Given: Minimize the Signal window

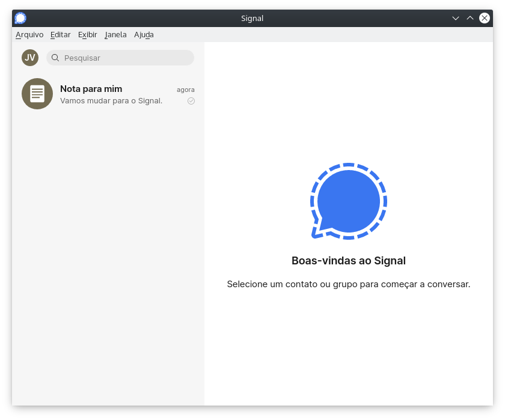Looking at the screenshot, I should point(456,19).
